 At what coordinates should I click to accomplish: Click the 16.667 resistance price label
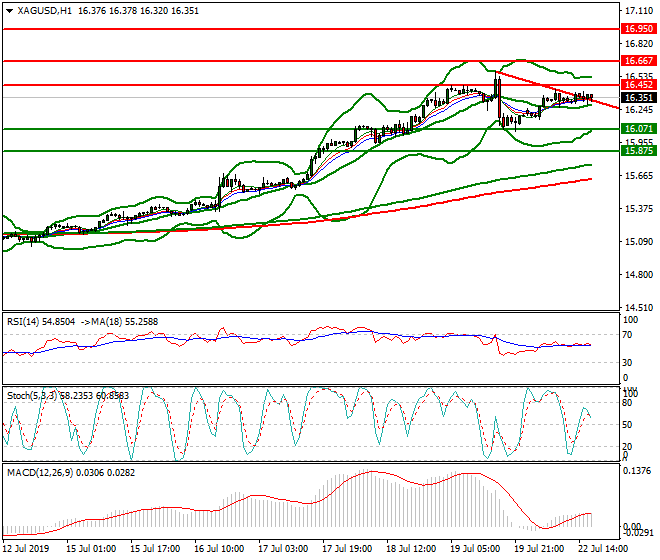point(639,61)
